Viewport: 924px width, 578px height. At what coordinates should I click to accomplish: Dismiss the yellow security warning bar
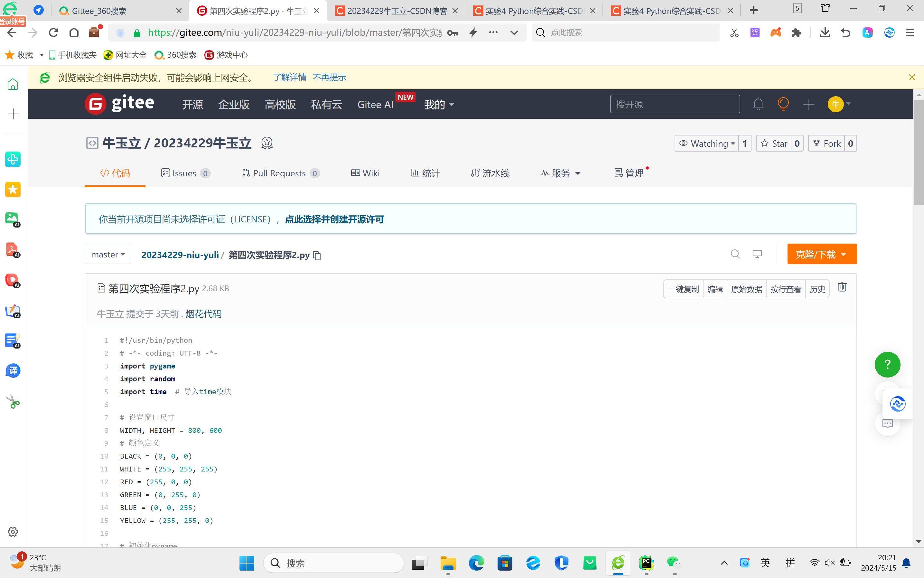[x=912, y=77]
